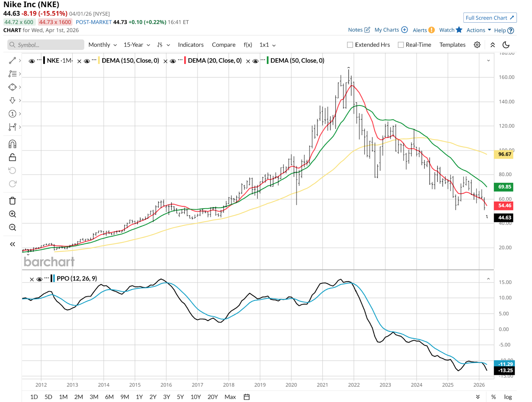Enable the Extended Hrs checkbox

coord(350,45)
